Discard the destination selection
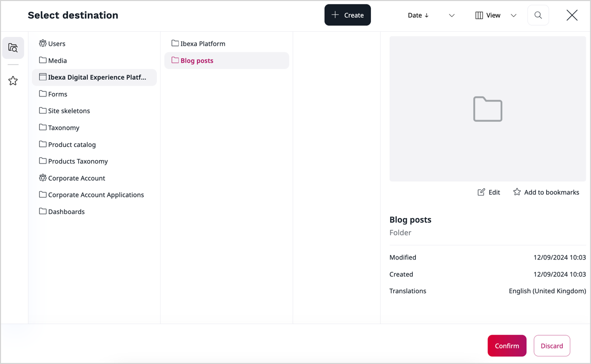Image resolution: width=591 pixels, height=364 pixels. [x=552, y=346]
